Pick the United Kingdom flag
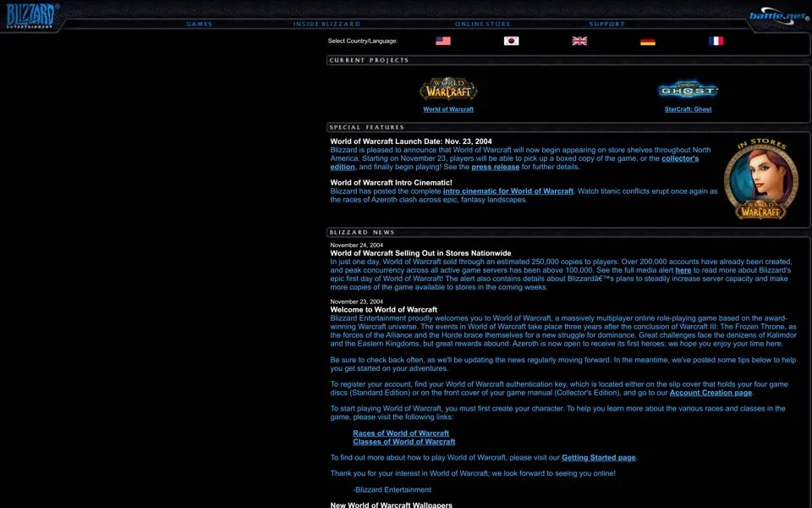This screenshot has width=812, height=508. click(x=579, y=41)
